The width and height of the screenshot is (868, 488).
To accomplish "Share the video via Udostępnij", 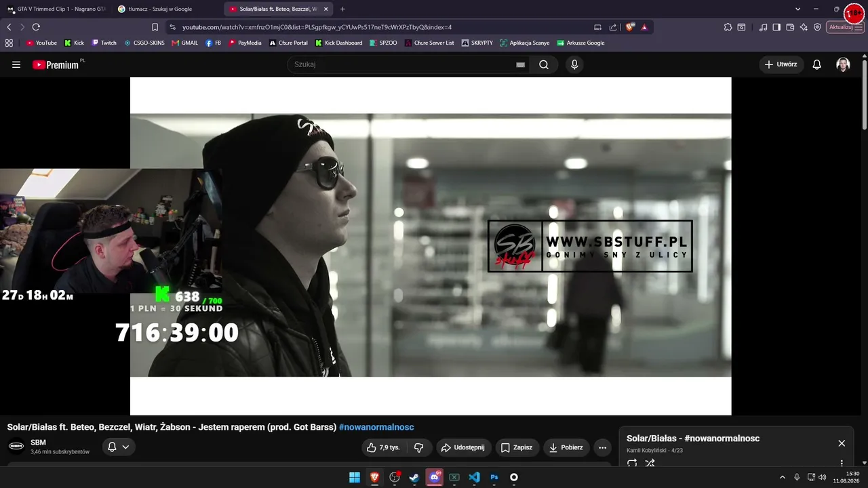I will pyautogui.click(x=463, y=447).
